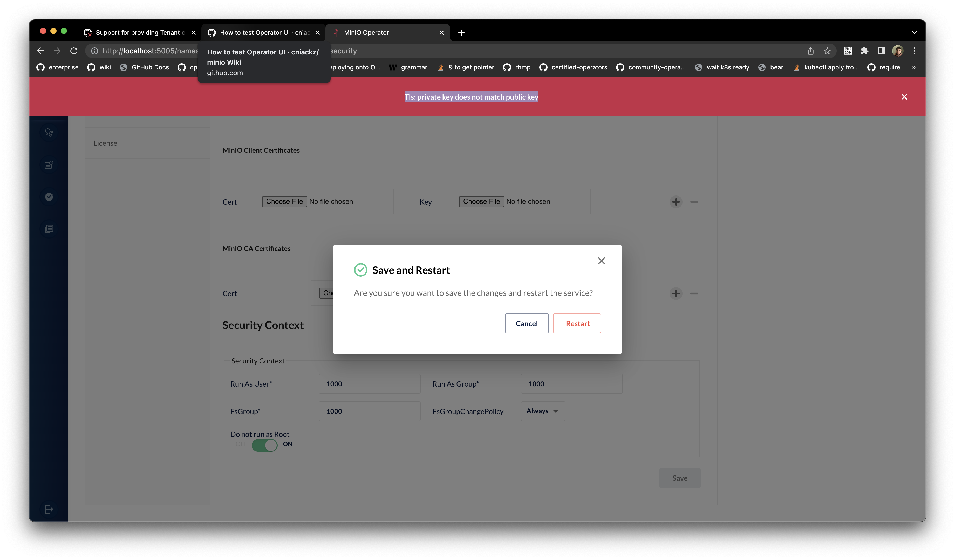Expand the browser tab search chevron

[x=914, y=33]
